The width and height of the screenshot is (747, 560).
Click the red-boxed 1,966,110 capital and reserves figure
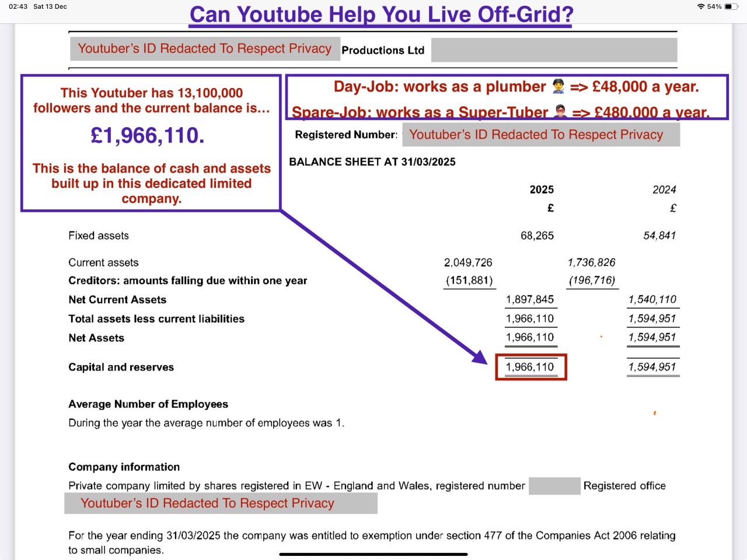[x=530, y=367]
